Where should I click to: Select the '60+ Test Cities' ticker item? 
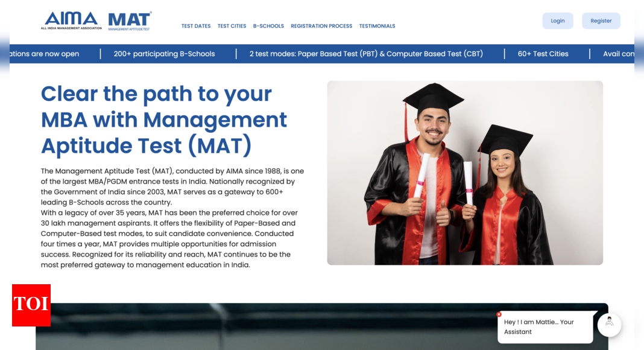point(543,54)
